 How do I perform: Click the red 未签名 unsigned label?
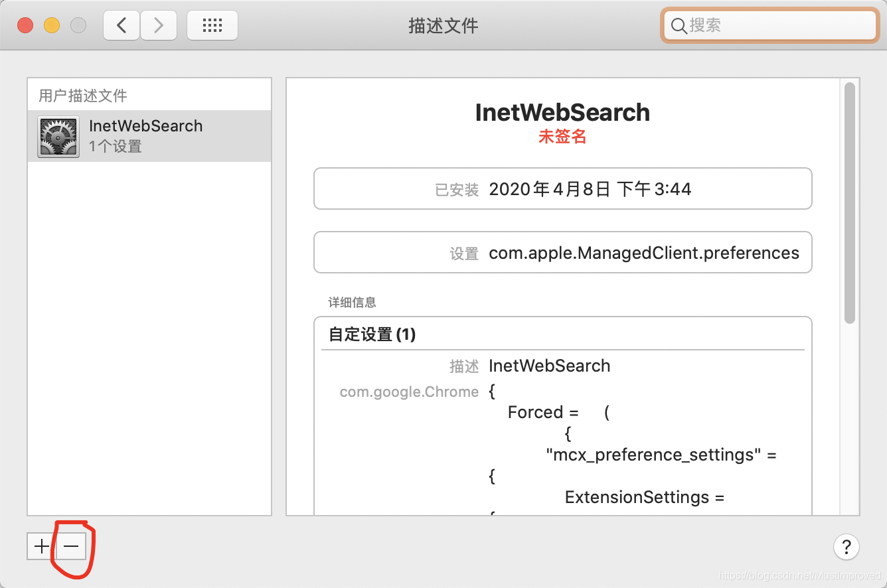[x=562, y=136]
